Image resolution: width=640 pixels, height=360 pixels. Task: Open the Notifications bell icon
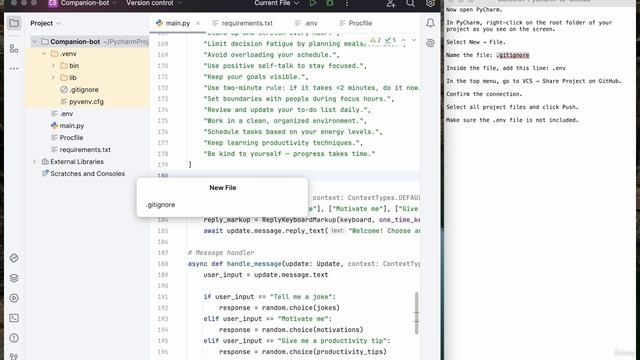tap(430, 23)
